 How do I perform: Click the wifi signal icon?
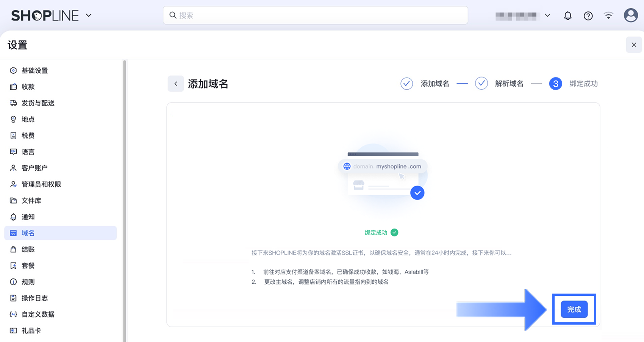coord(608,16)
